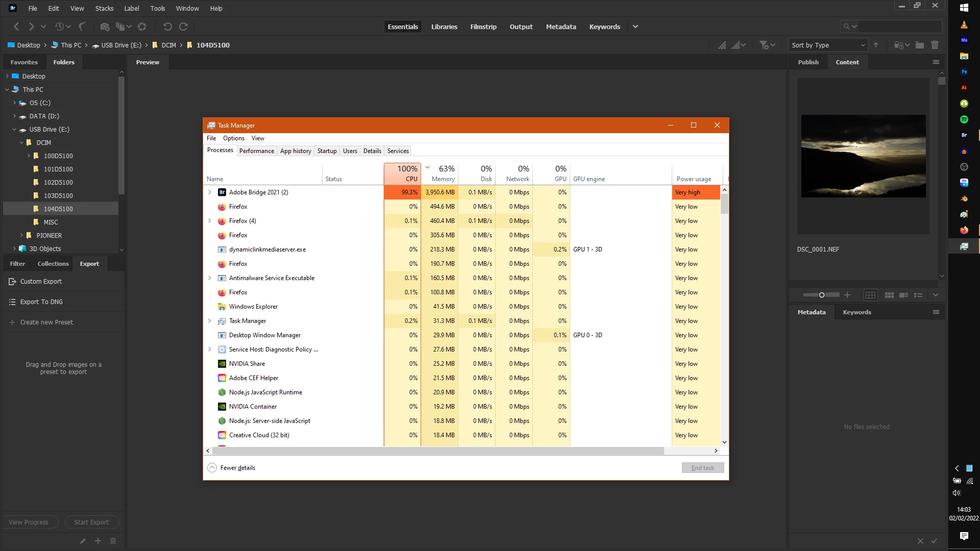The image size is (980, 551).
Task: Open the Stacks menu
Action: [104, 8]
